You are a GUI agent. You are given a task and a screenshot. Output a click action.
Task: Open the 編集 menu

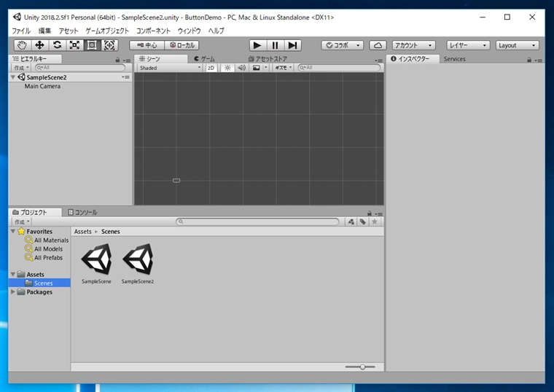[44, 31]
